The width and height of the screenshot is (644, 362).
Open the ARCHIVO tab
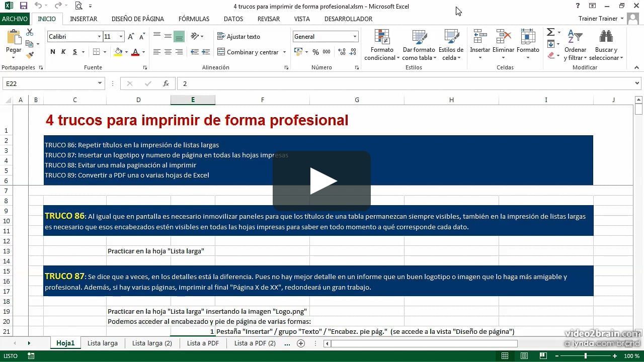tap(15, 19)
